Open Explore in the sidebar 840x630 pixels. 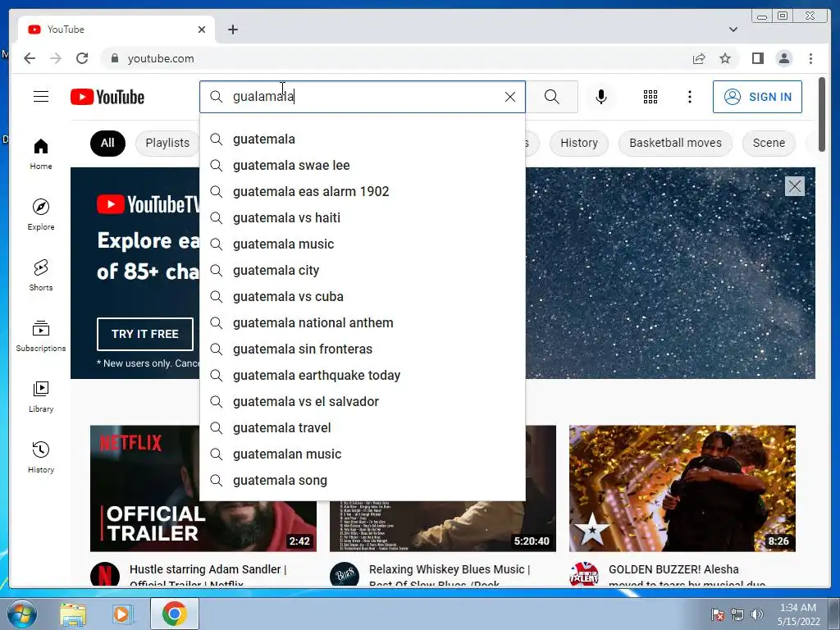click(41, 214)
